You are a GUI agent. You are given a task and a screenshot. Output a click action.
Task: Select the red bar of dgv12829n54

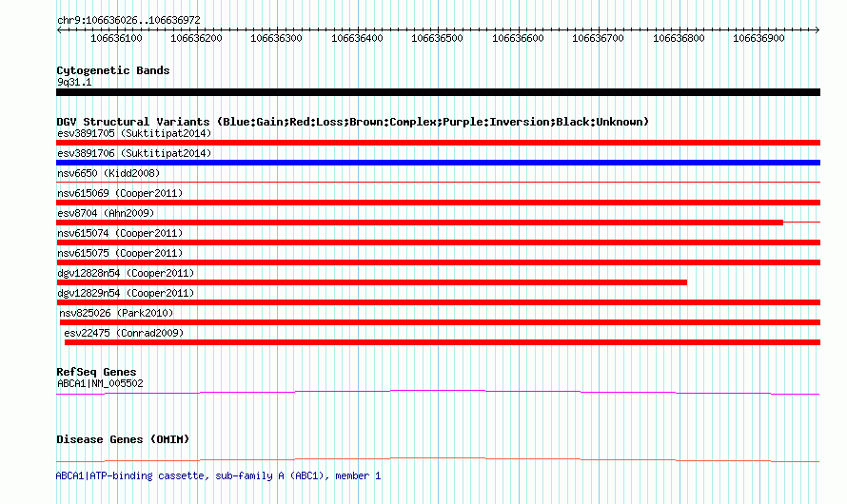pos(438,302)
